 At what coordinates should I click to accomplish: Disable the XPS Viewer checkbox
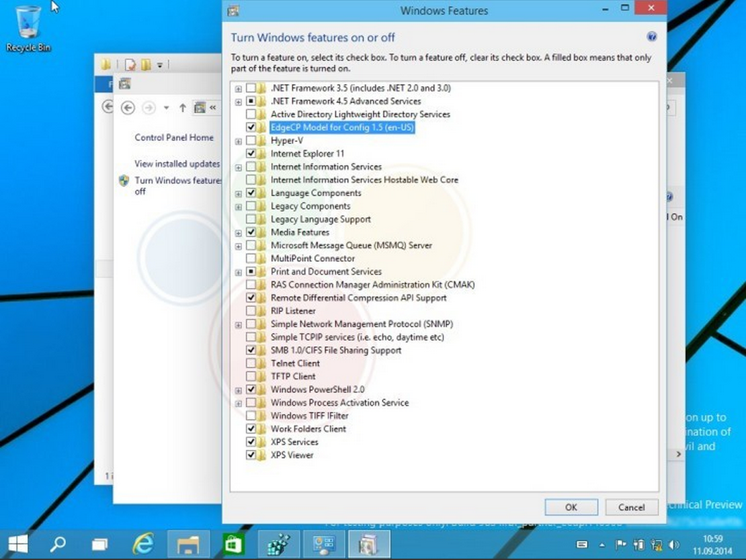(x=251, y=455)
